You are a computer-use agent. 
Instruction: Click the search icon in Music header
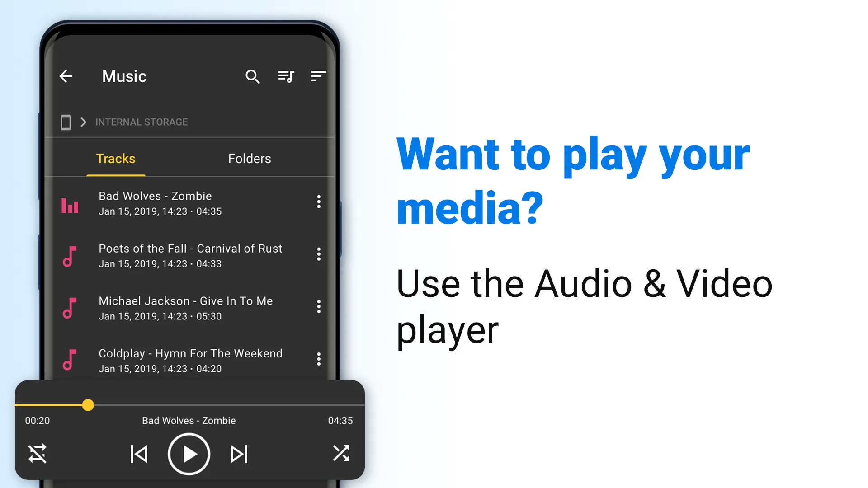coord(253,76)
